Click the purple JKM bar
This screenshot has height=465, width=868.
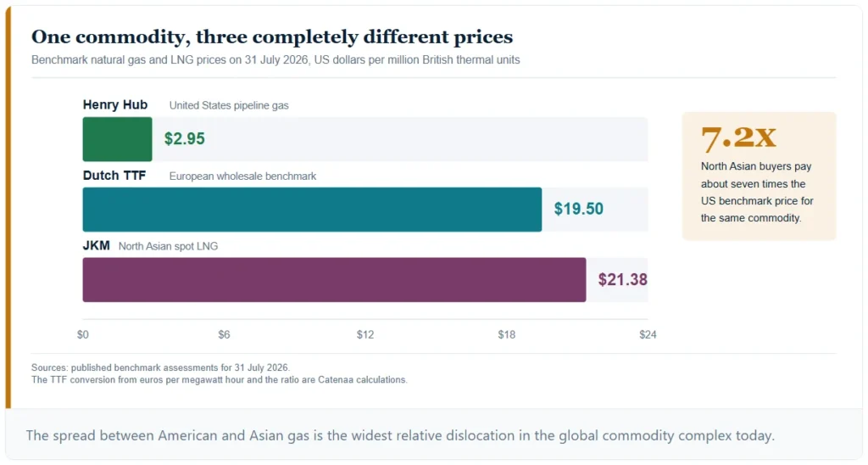334,280
